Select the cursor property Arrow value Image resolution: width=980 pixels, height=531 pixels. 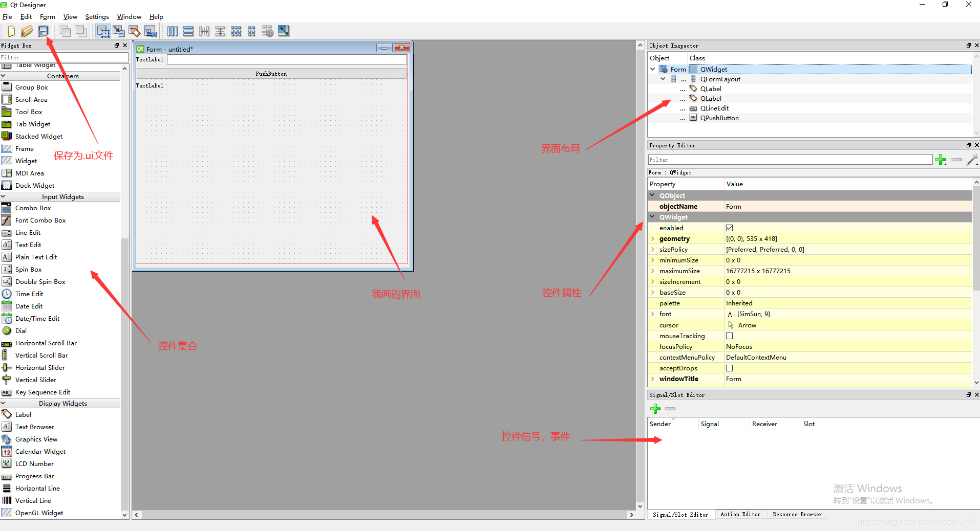point(848,325)
